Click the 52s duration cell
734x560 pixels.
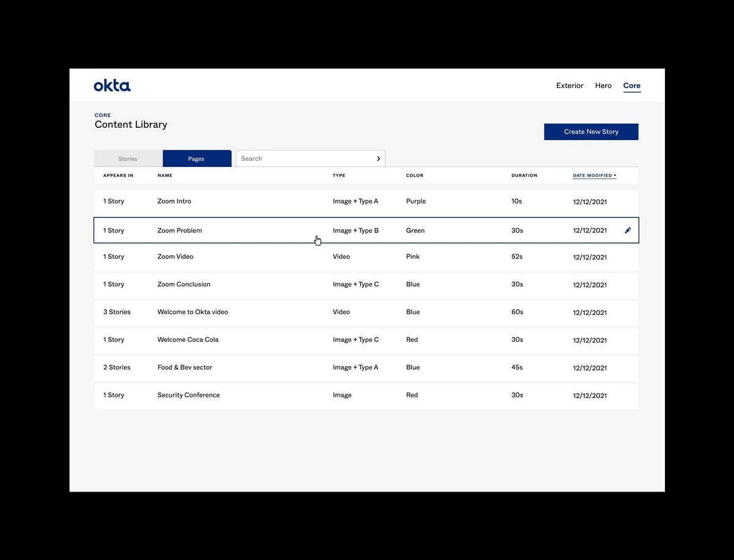(517, 257)
